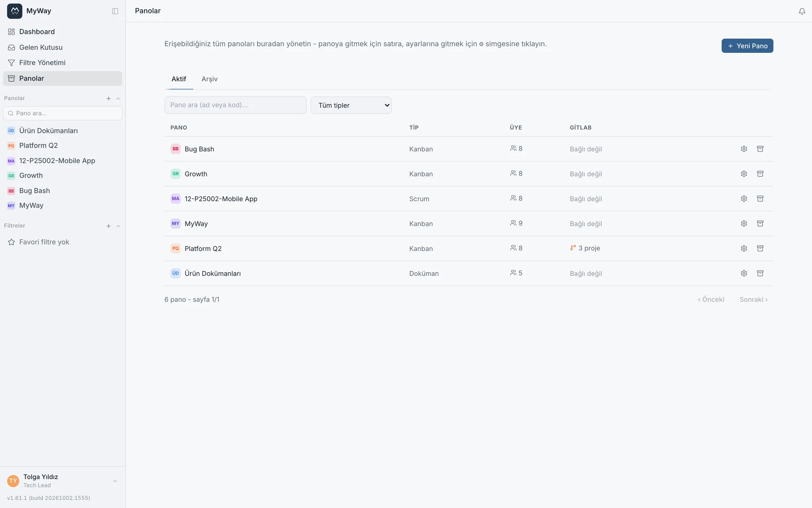This screenshot has height=508, width=812.
Task: Focus the sidebar Pano ara search box
Action: (63, 113)
